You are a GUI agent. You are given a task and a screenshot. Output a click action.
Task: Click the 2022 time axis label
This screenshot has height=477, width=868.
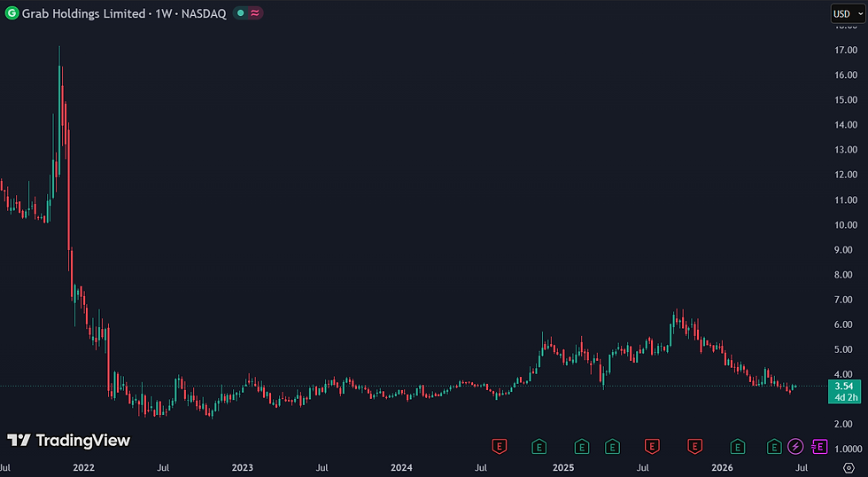coord(83,468)
